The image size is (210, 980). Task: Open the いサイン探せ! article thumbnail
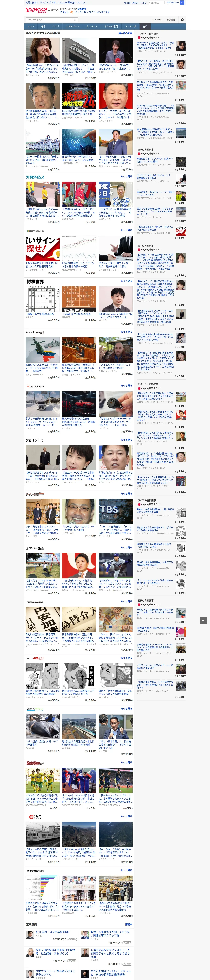[42, 249]
